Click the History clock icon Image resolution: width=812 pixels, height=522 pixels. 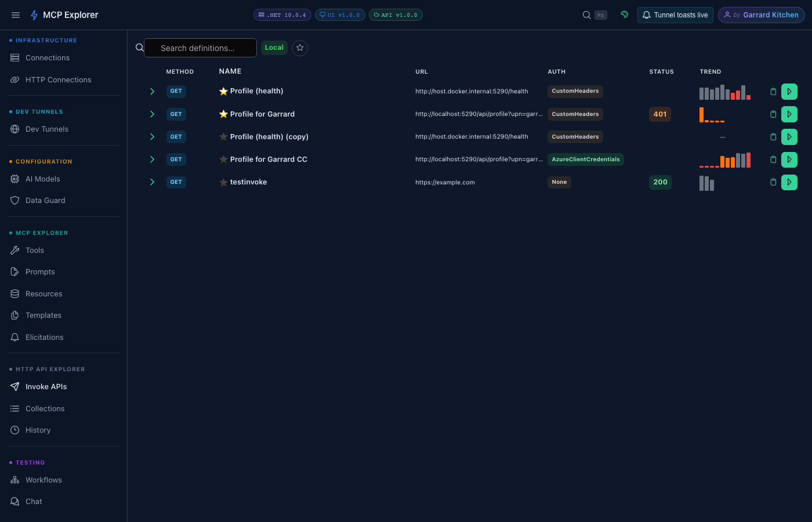(x=15, y=430)
